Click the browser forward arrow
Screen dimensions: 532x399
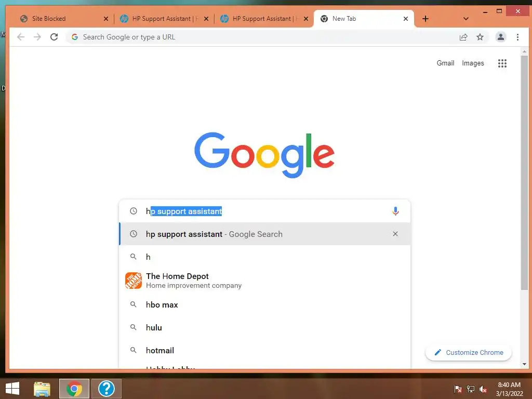coord(37,37)
